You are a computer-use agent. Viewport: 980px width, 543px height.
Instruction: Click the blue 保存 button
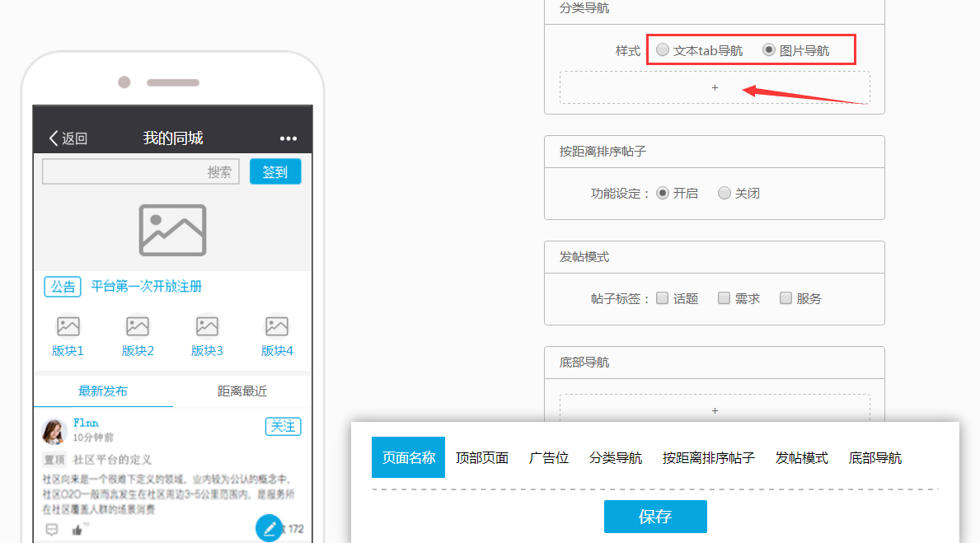[x=655, y=516]
